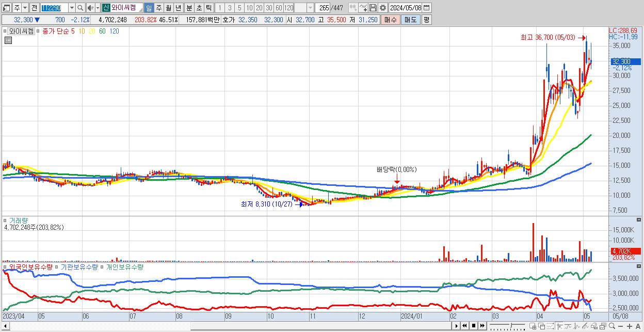This screenshot has width=644, height=332.
Task: Click the chart-with-check toolbar icon
Action: 363,8
